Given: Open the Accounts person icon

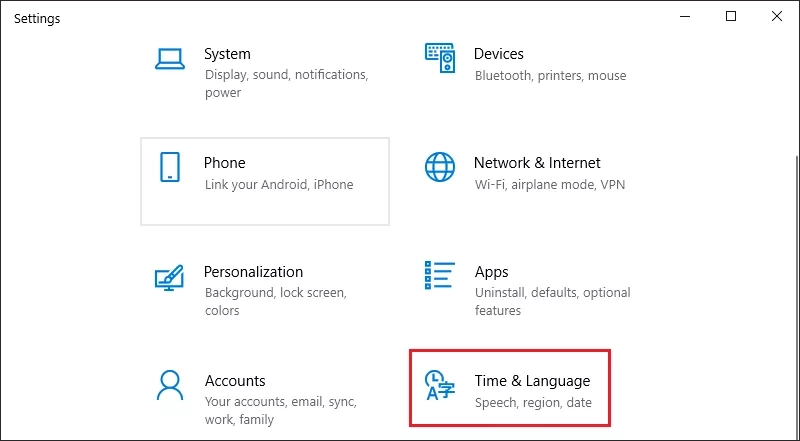Looking at the screenshot, I should pyautogui.click(x=169, y=385).
